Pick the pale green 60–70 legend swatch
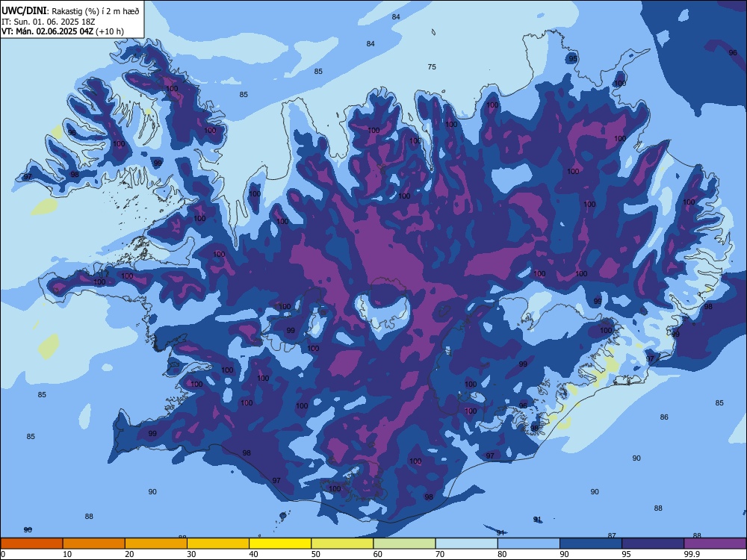This screenshot has width=747, height=560. (404, 544)
